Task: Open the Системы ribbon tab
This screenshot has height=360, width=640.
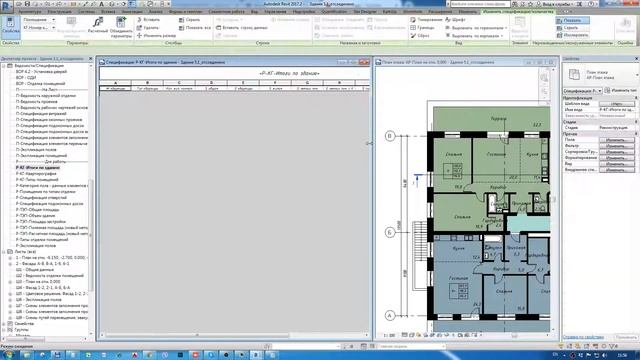Action: 86,12
